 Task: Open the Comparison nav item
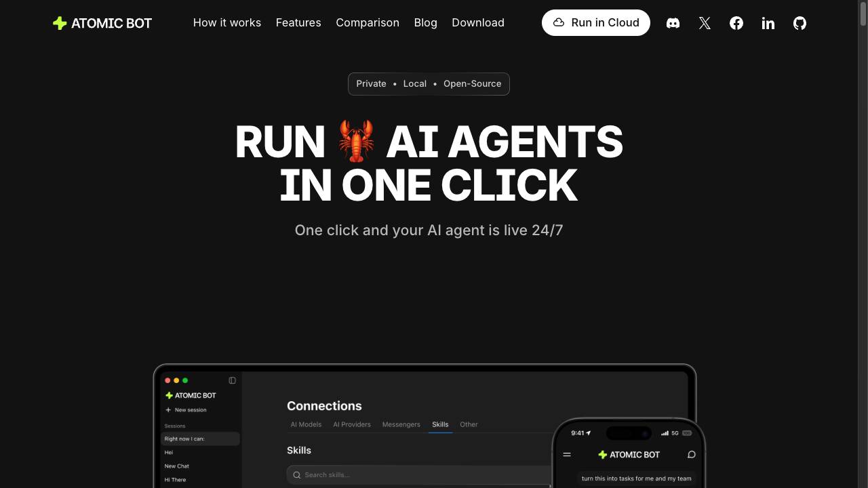pyautogui.click(x=368, y=22)
